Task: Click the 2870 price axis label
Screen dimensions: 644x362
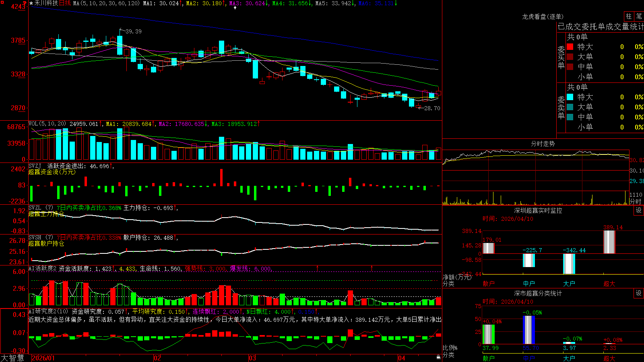Action: [19, 108]
